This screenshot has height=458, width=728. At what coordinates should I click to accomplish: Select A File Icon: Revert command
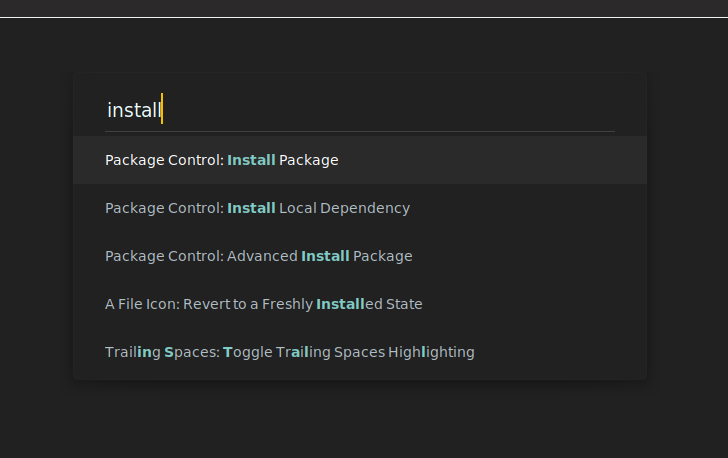click(x=263, y=304)
